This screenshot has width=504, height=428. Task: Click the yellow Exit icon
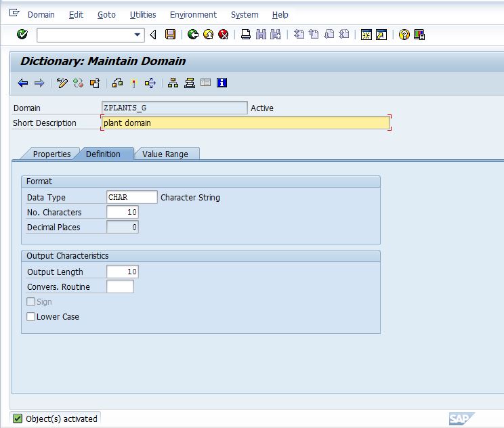coord(208,34)
